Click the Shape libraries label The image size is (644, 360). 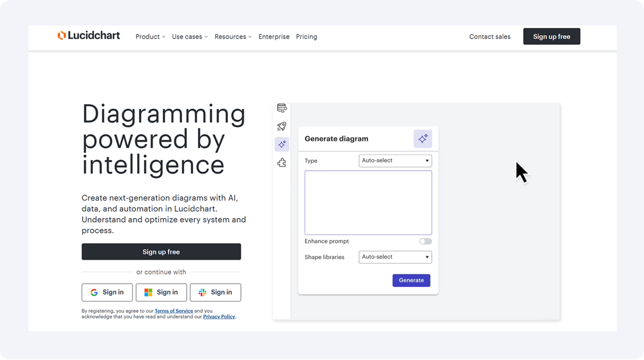(x=324, y=257)
